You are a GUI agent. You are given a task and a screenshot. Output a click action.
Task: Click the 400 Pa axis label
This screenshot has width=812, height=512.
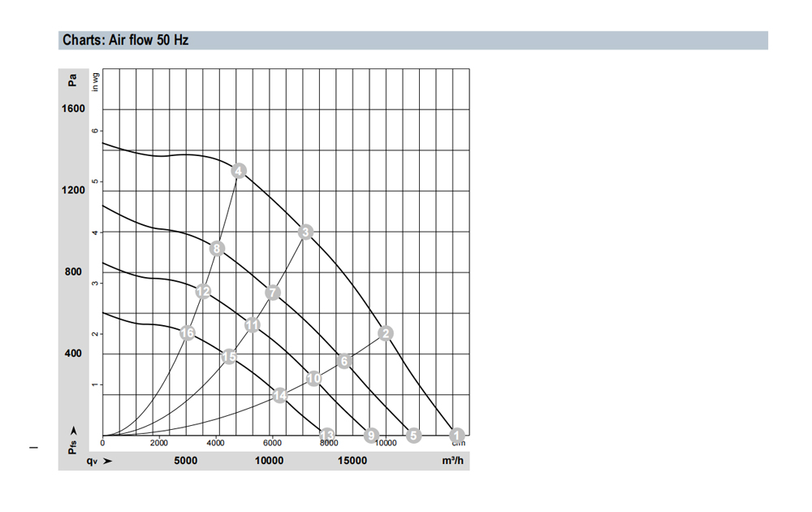click(x=73, y=354)
